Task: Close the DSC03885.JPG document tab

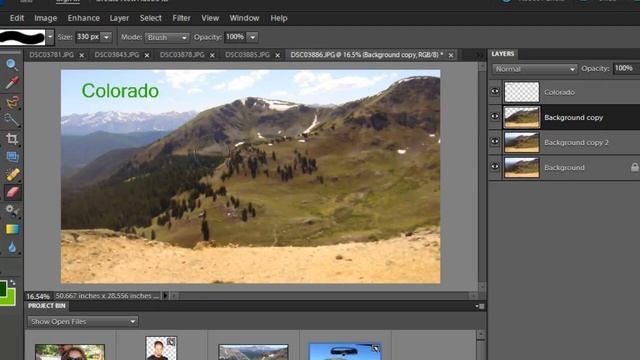Action: point(278,55)
